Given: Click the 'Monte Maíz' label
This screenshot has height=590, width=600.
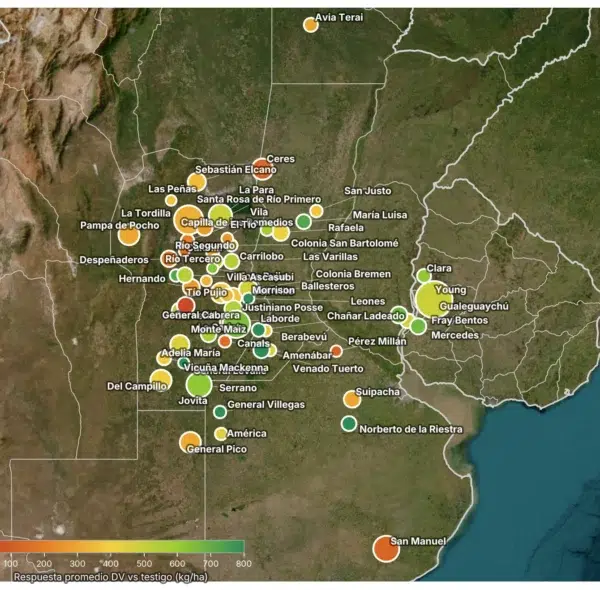Looking at the screenshot, I should click(218, 329).
